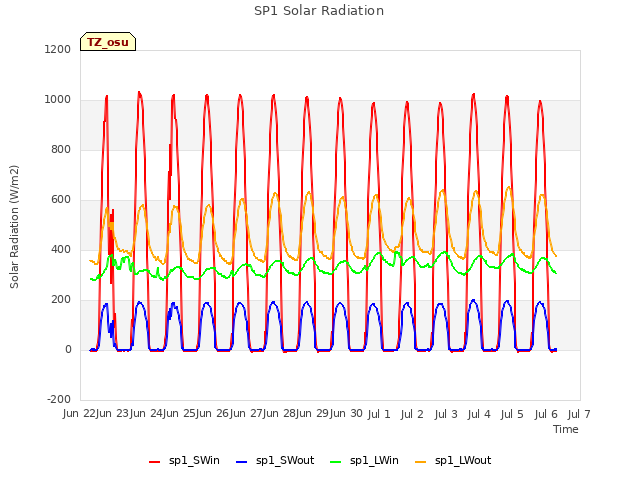Click the Jul 3 x-axis tick label

(x=446, y=414)
